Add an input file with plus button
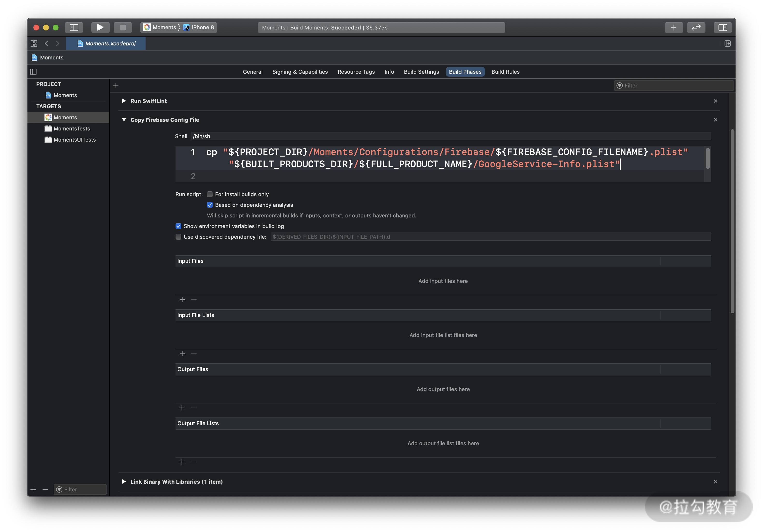 (182, 300)
